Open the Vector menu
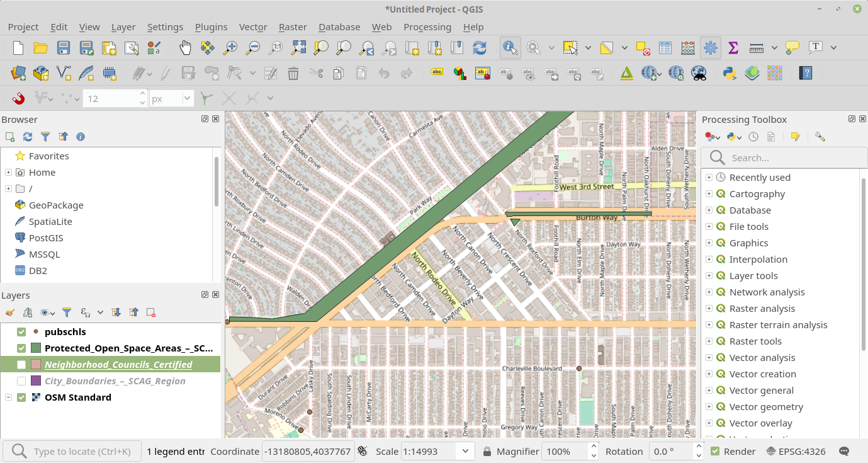Viewport: 868px width, 463px height. 253,27
